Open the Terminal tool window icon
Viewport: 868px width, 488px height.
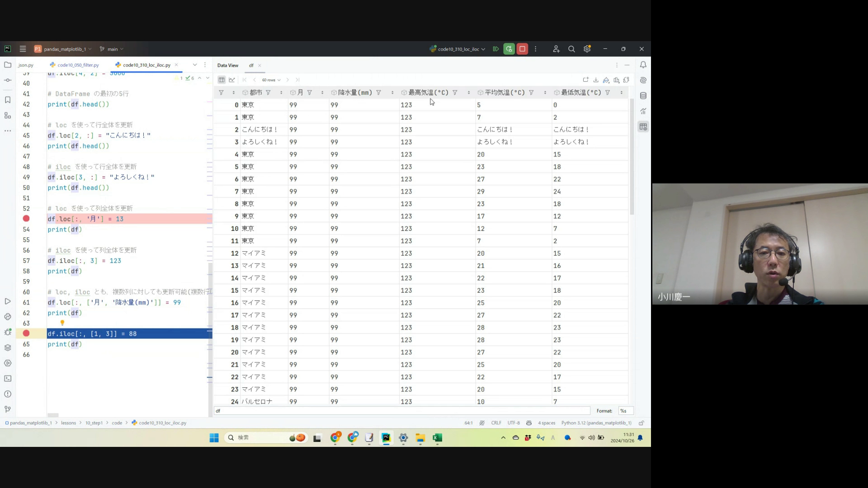click(8, 379)
